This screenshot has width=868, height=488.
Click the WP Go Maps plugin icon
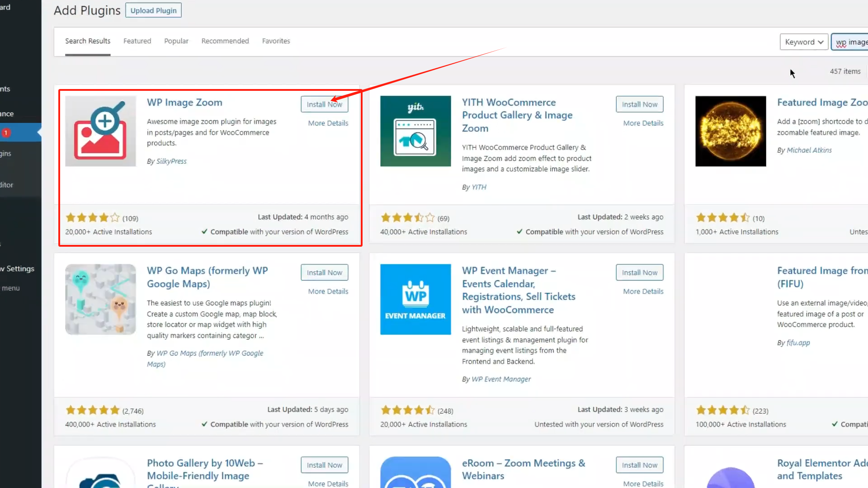click(100, 299)
